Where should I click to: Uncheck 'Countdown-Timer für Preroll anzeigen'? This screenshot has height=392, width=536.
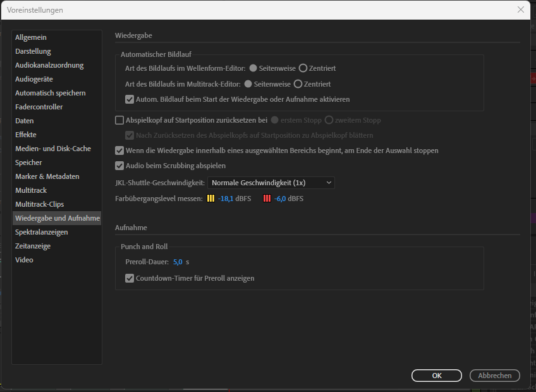click(130, 278)
